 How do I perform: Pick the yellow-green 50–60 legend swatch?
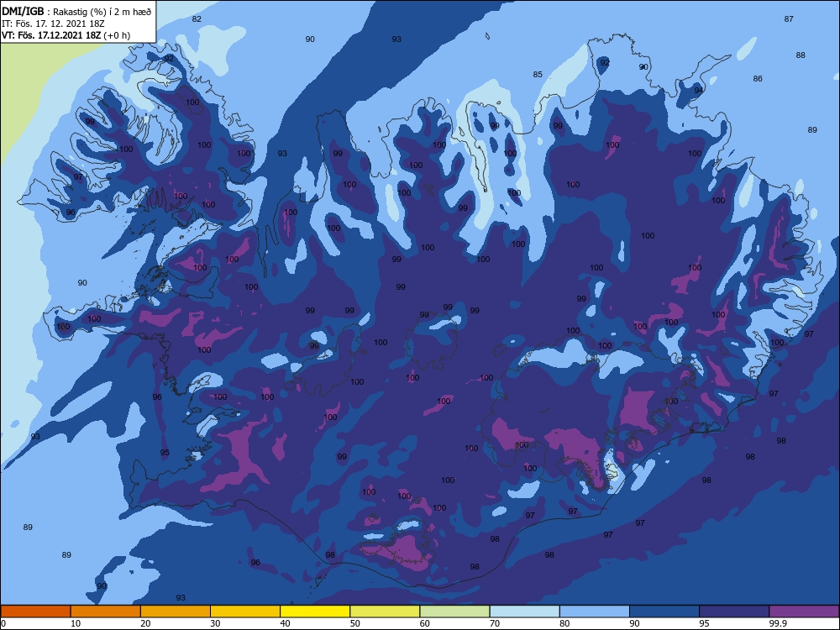coord(385,612)
